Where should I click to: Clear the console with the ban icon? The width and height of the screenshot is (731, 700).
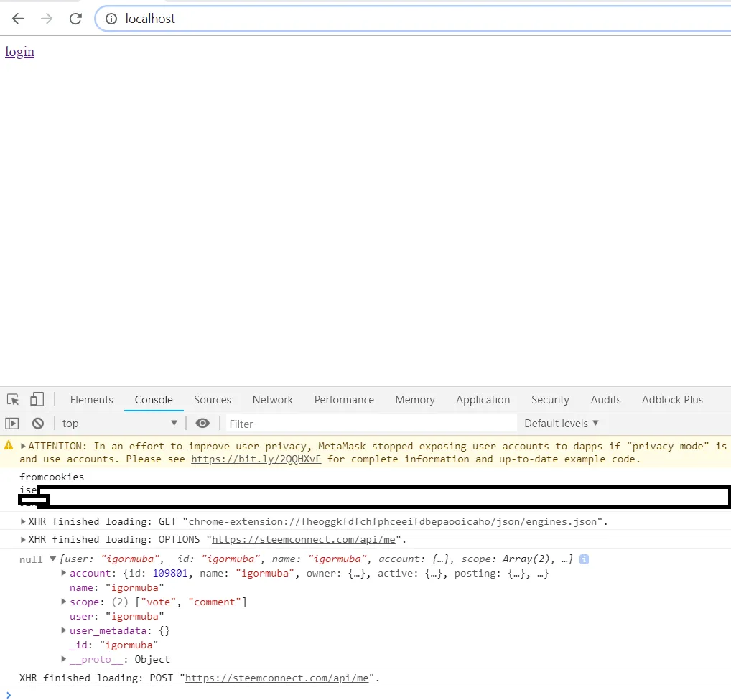click(38, 423)
